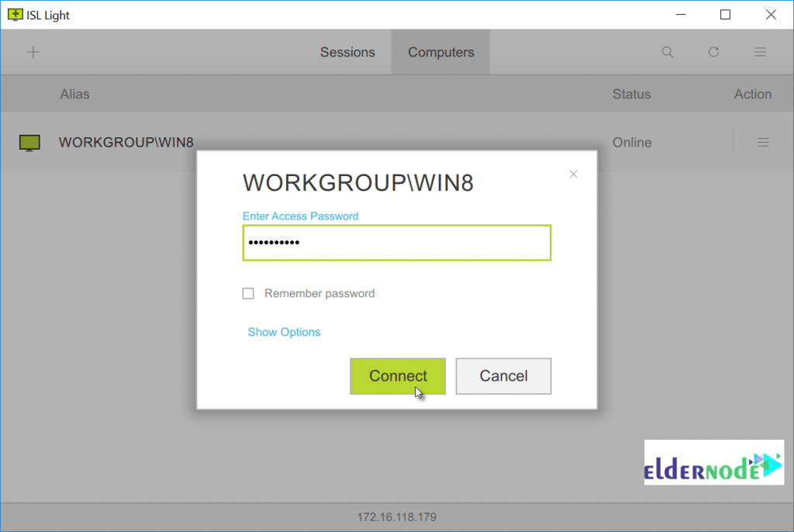Open the action menu for the WIN8 row
Screen dimensions: 794x532
(763, 143)
